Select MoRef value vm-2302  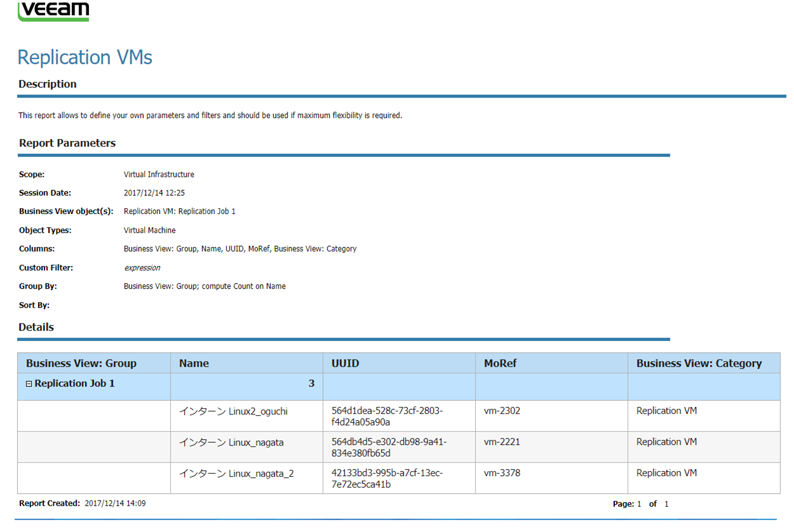(x=502, y=411)
